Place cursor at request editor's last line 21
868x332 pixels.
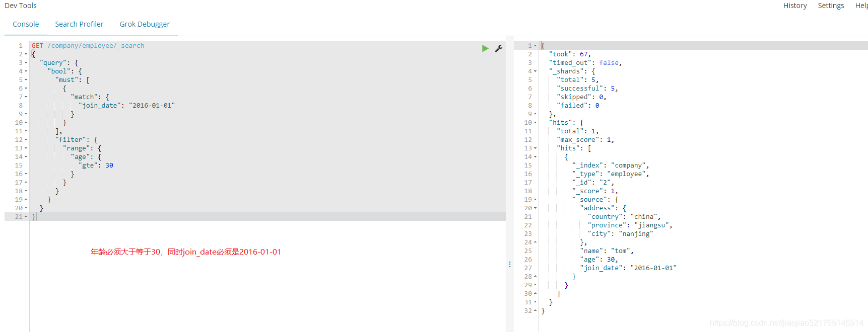(267, 217)
